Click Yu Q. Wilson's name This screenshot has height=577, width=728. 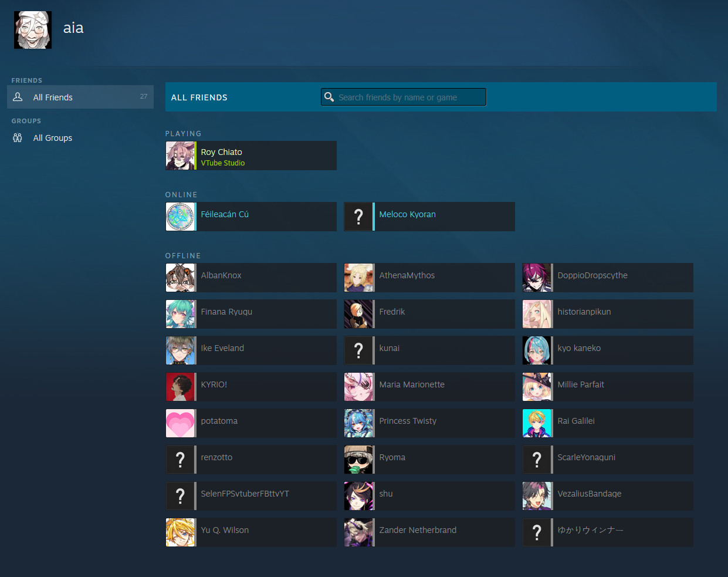(x=225, y=530)
